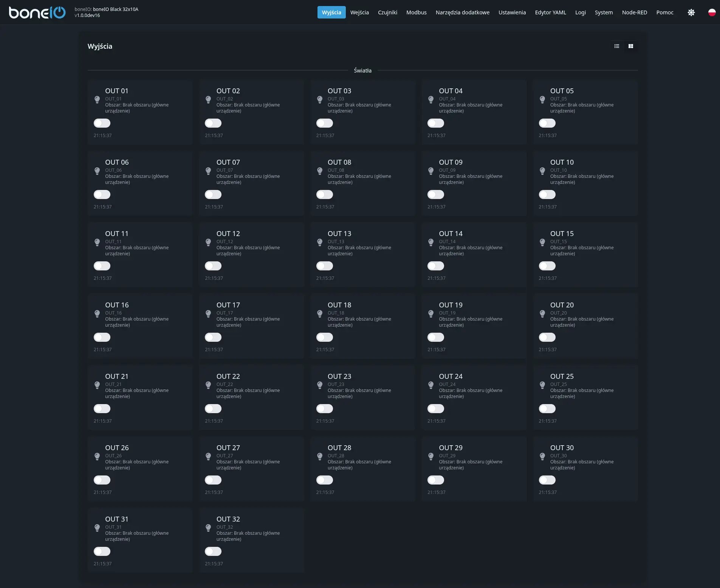Enable the OUT 17 toggle

click(213, 337)
